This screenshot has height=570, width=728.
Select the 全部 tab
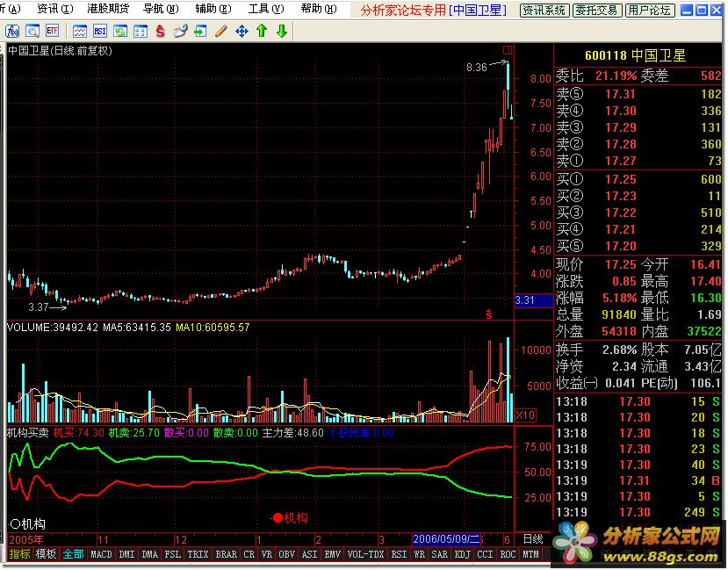(x=74, y=554)
